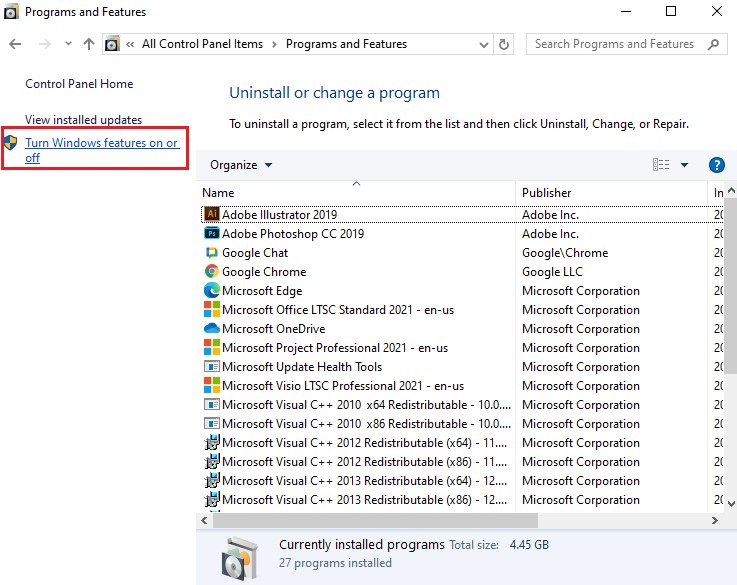Click the Visual C++ 2010 x86 Redistributable icon

pyautogui.click(x=212, y=424)
